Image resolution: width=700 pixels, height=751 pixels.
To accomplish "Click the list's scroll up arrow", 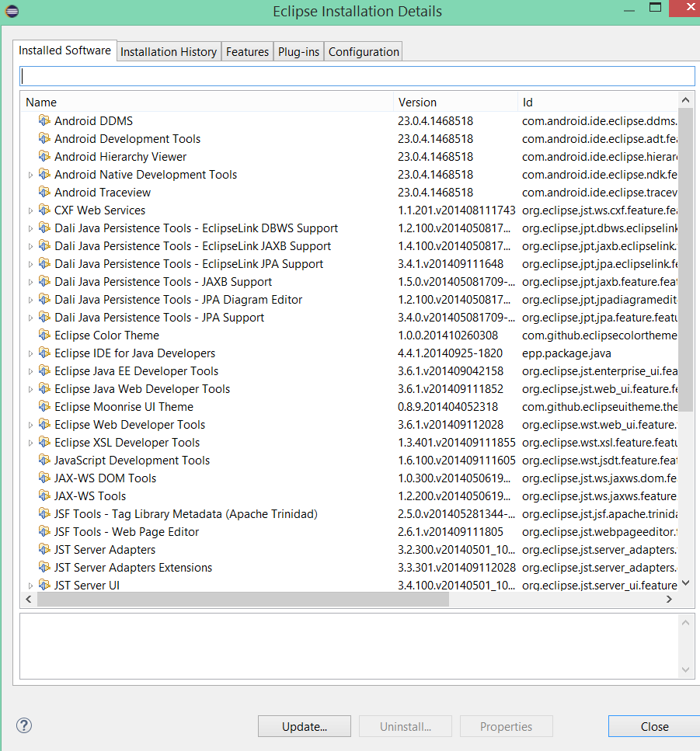I will [685, 100].
